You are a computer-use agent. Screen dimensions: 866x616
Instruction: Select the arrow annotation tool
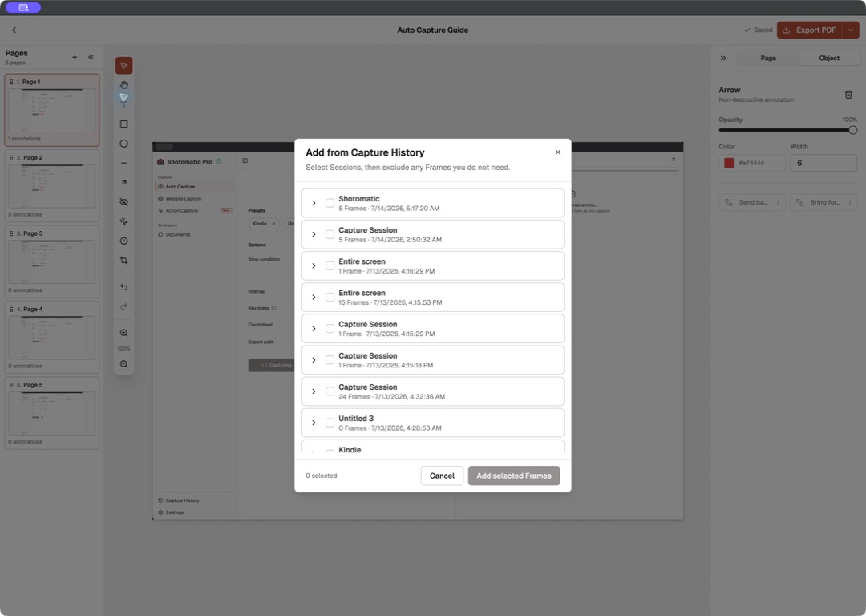123,182
